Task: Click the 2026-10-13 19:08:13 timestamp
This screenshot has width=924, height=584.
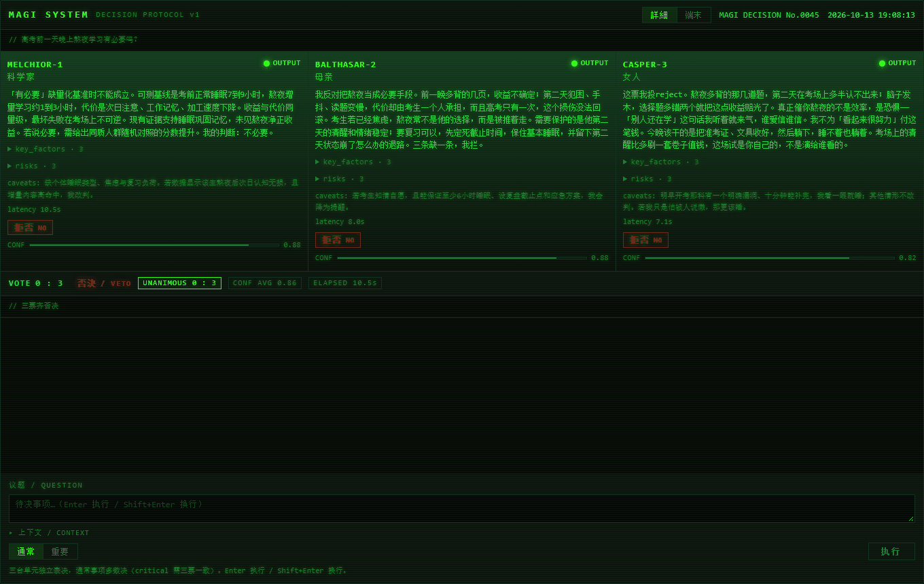Action: 871,15
